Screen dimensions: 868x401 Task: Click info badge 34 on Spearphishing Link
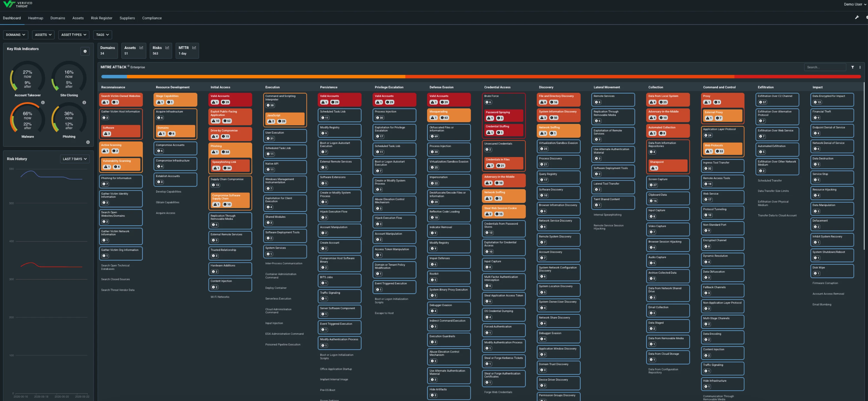tap(227, 168)
